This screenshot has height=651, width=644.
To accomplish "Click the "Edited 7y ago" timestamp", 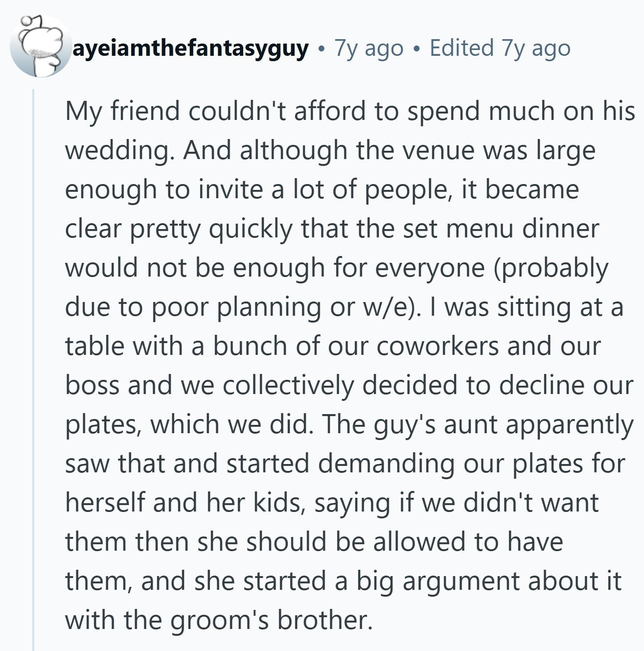I will click(x=500, y=48).
